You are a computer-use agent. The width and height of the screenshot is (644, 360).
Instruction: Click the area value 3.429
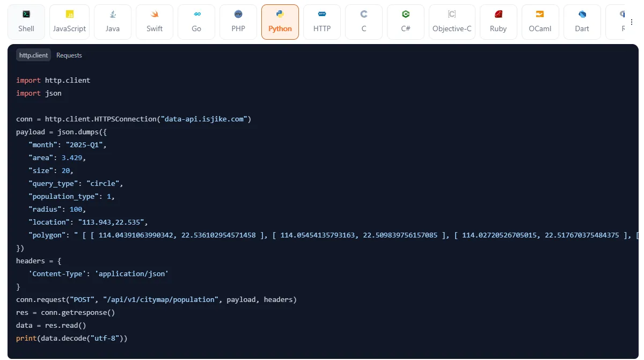click(x=72, y=157)
